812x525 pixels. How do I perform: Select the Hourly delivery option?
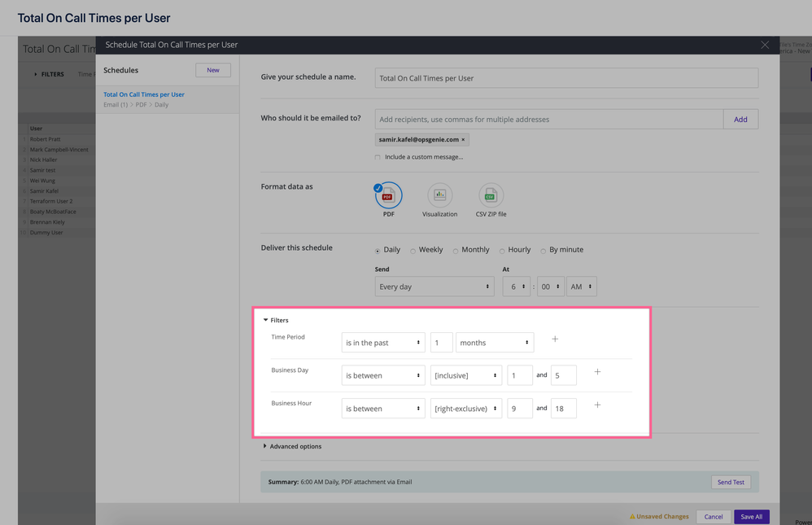point(502,251)
